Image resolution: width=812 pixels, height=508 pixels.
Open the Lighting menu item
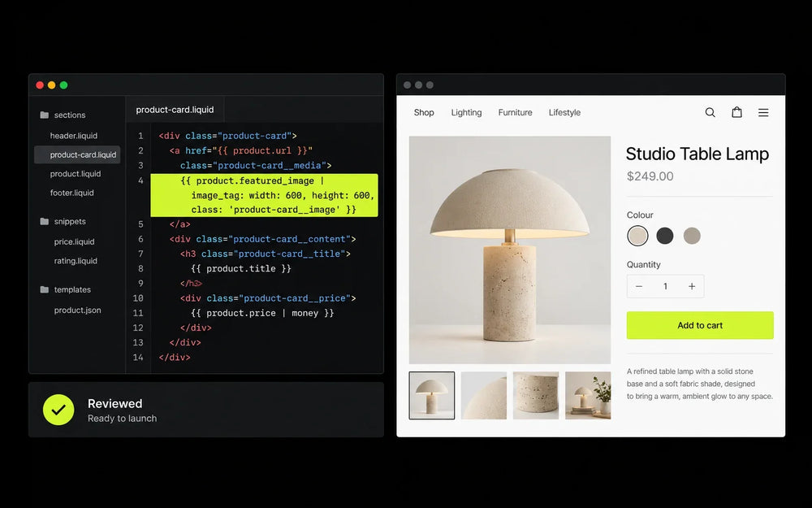pos(466,112)
